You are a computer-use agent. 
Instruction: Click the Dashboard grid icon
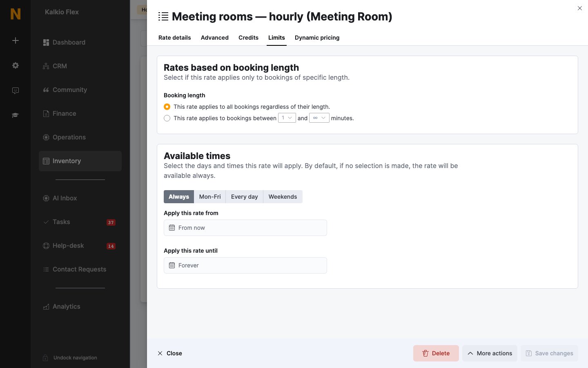click(x=46, y=43)
